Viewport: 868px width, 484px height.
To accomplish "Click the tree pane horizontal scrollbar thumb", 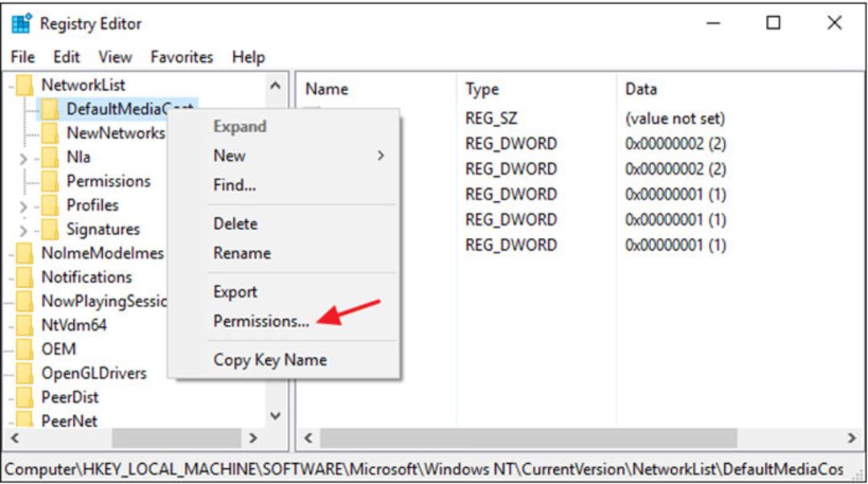I will 176,438.
